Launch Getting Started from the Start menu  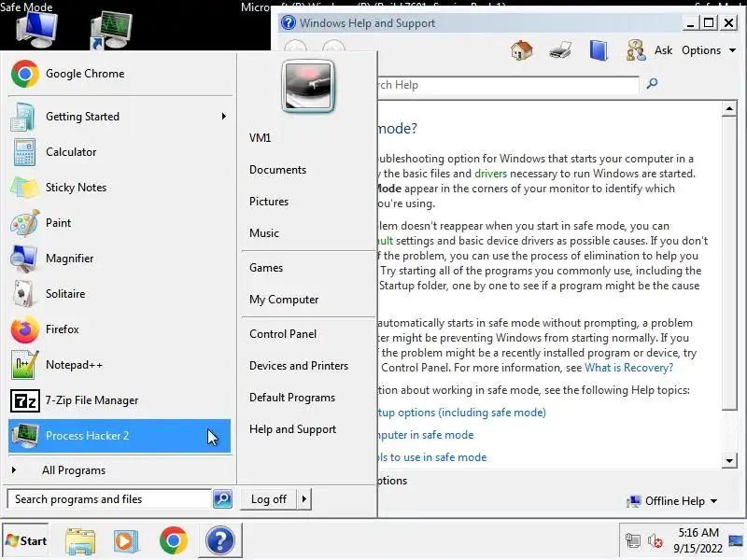coord(120,116)
